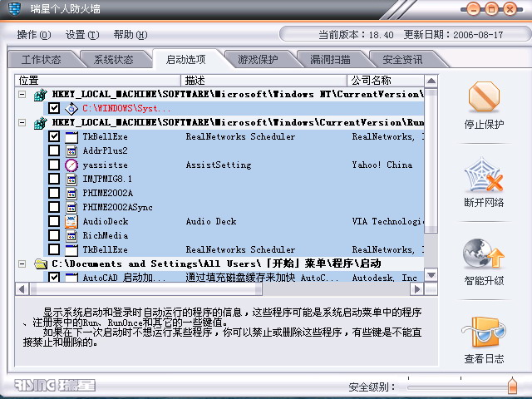Check the RichMedia checkbox

pos(54,235)
